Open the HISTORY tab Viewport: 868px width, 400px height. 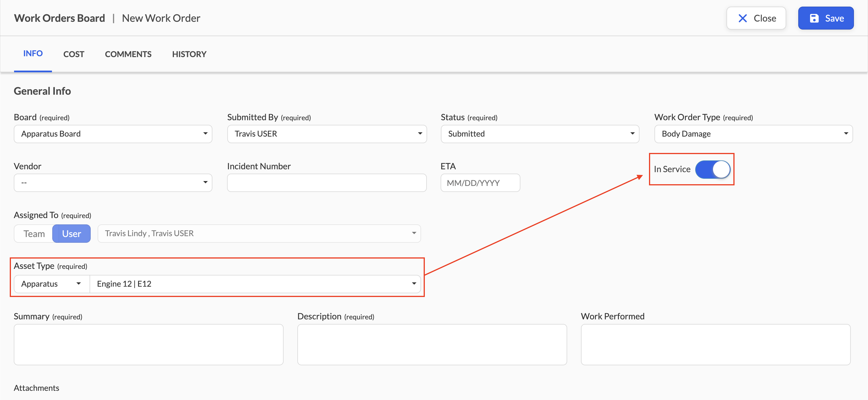pos(189,54)
